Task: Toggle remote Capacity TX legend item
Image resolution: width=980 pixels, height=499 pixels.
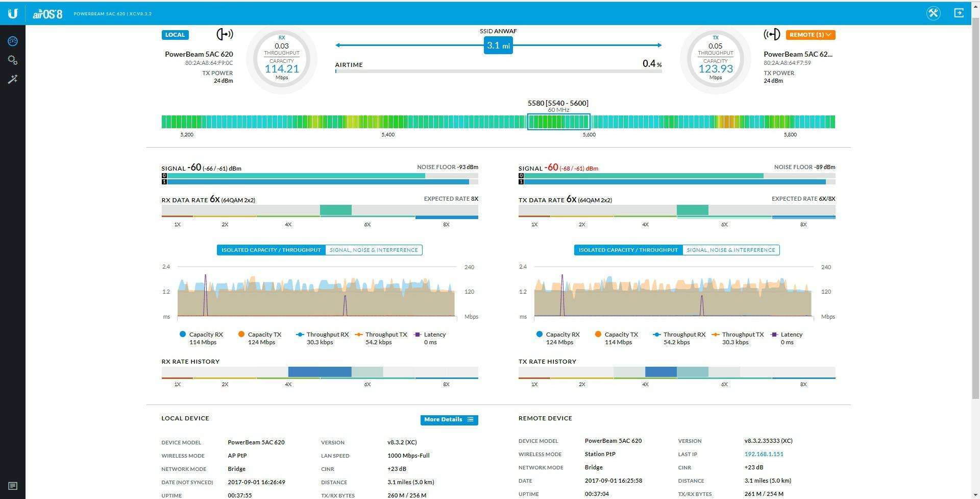Action: coord(617,338)
